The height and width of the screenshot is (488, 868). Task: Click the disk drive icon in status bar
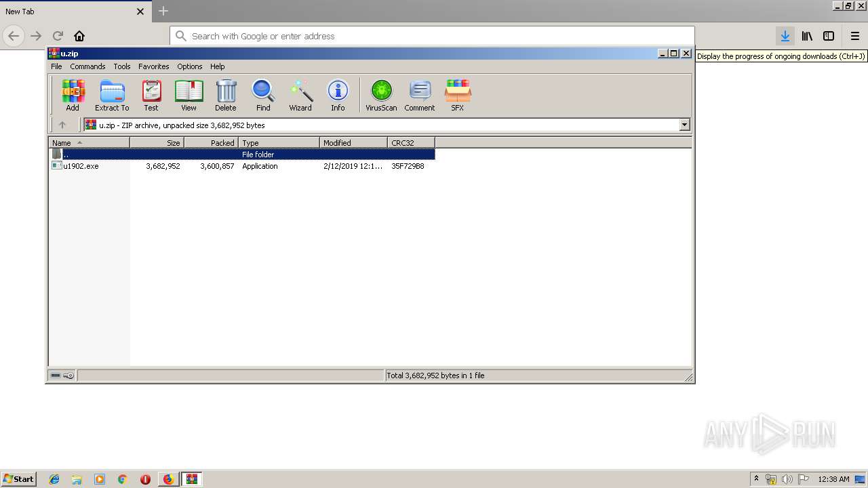(x=56, y=375)
